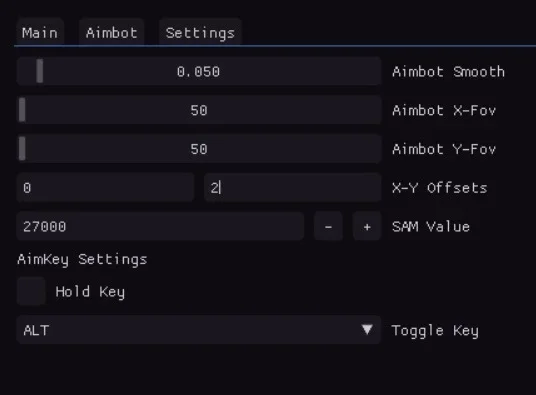
Task: Click the Toggle Key label text
Action: pyautogui.click(x=435, y=331)
